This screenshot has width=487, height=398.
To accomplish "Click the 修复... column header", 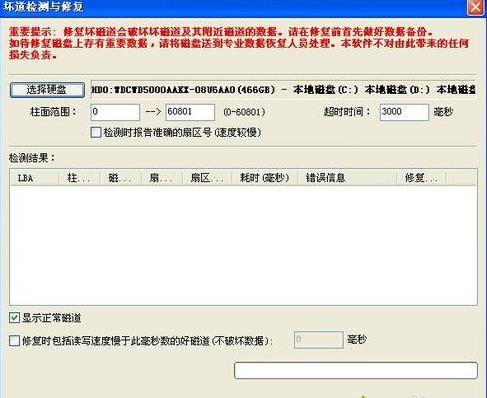I will (421, 178).
